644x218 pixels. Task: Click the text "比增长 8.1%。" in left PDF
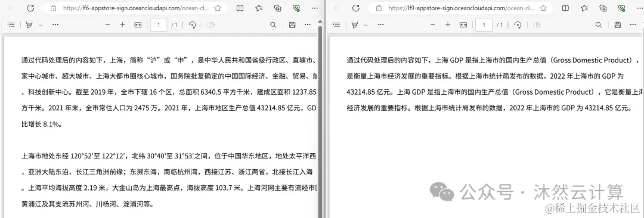tap(42, 123)
